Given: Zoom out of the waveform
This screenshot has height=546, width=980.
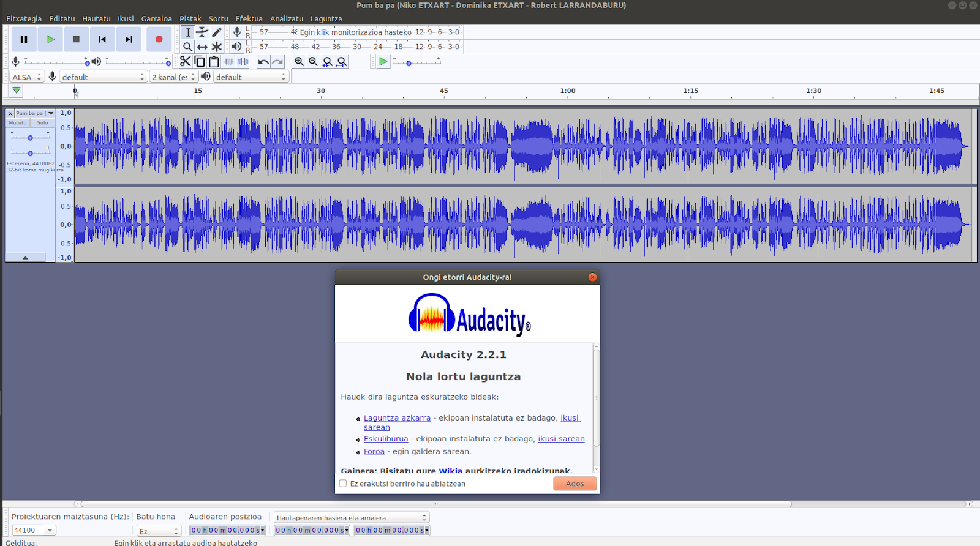Looking at the screenshot, I should (x=313, y=61).
